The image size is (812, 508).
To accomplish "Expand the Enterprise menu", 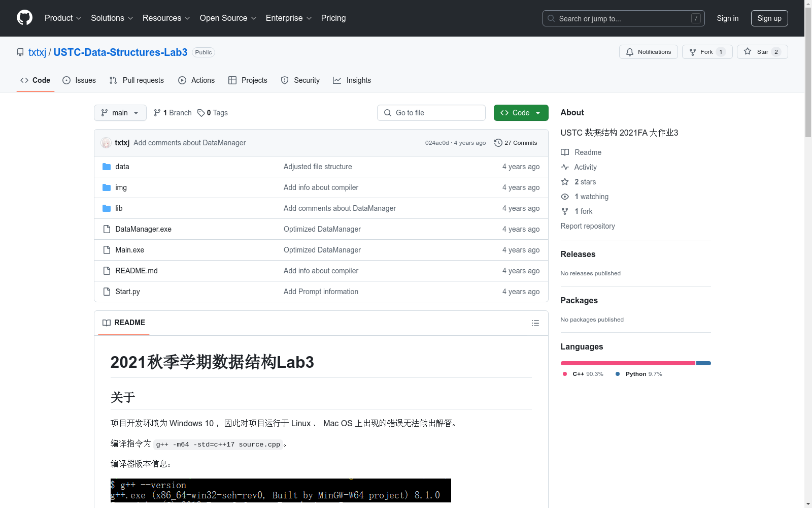I will [x=289, y=18].
